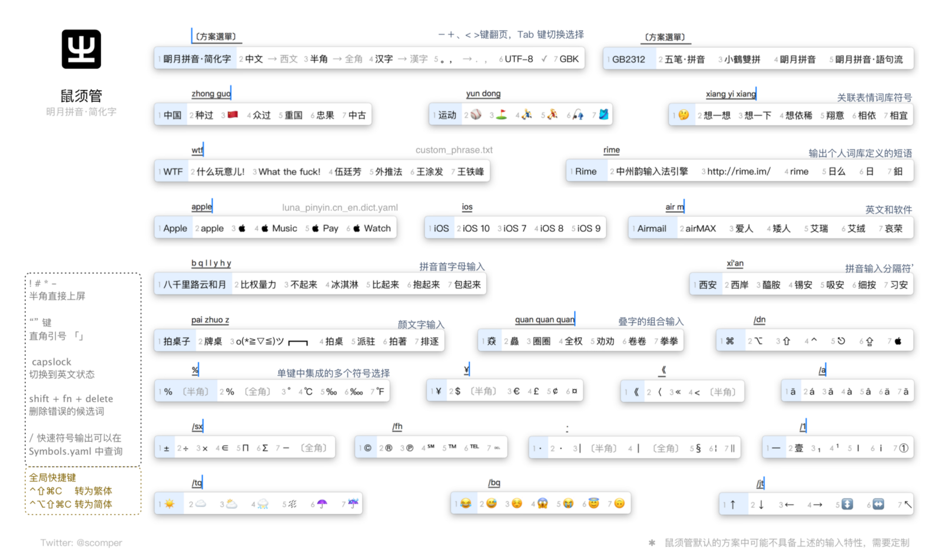
Task: Toggle 中文 → 西文 input mode
Action: [271, 59]
